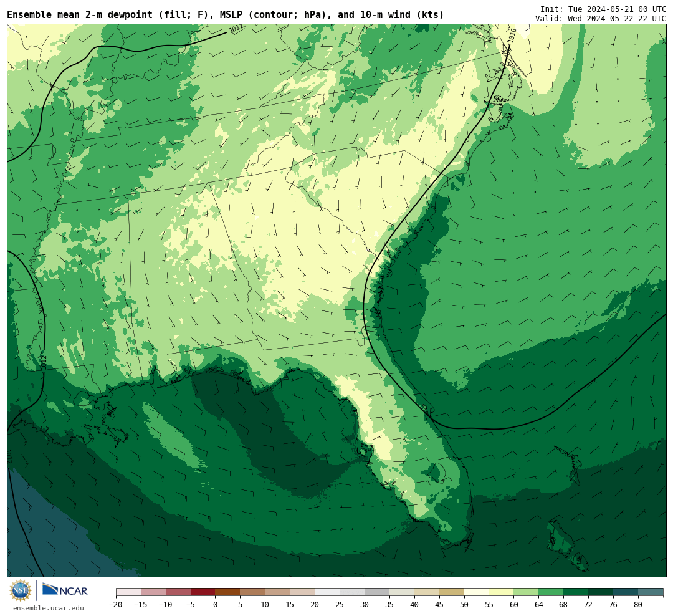Screen dimensions: 673x616
Task: Select the -20 to -15 color swatch
Action: click(128, 592)
